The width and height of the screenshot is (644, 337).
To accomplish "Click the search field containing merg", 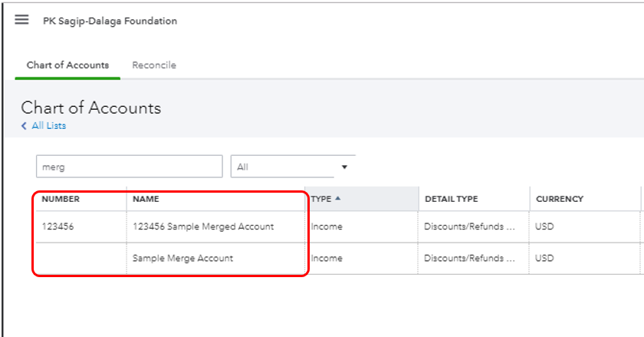I will [129, 167].
